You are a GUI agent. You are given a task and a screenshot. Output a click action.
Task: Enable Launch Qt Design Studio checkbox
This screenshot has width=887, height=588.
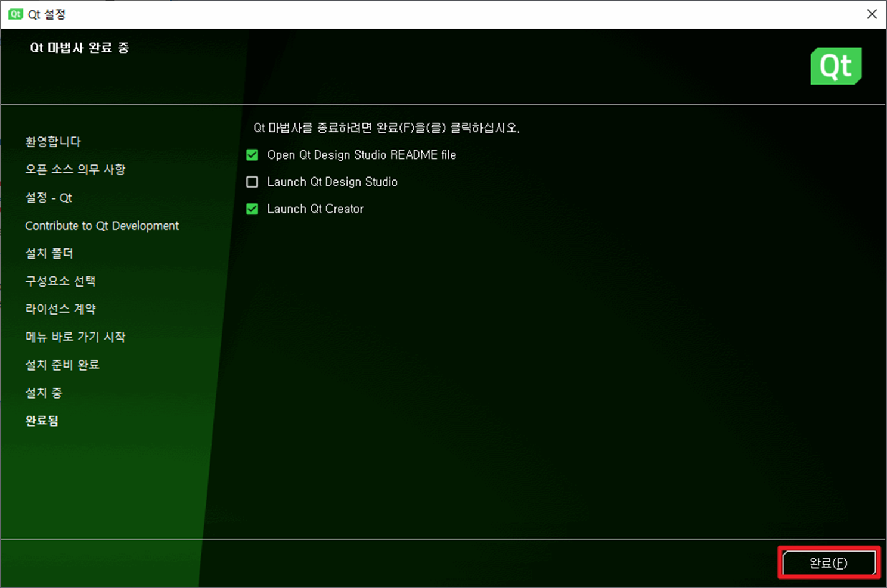click(252, 182)
